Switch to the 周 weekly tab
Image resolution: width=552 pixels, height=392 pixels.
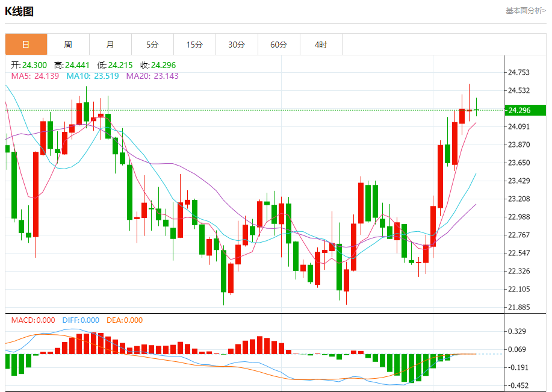tap(68, 45)
